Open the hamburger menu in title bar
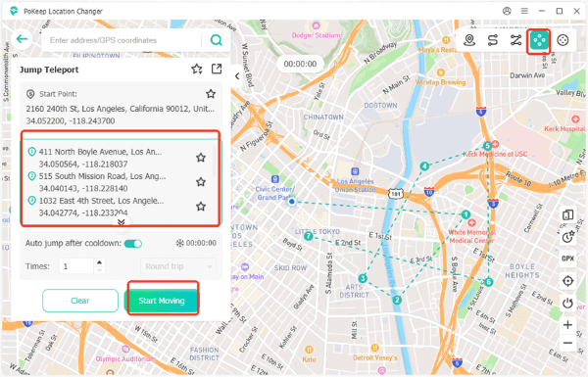Image resolution: width=588 pixels, height=377 pixels. (x=524, y=11)
